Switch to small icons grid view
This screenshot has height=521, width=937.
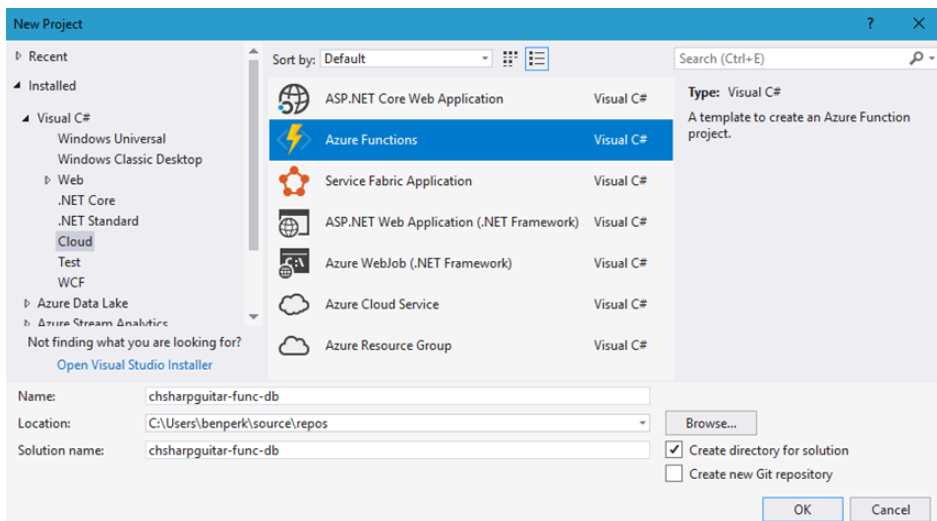511,59
